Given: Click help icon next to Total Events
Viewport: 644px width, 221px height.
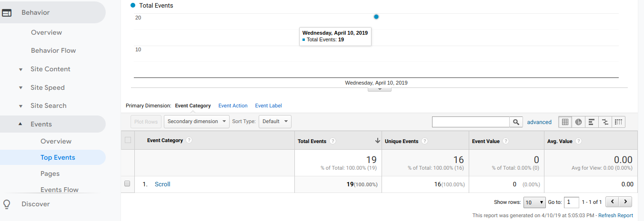Looking at the screenshot, I should (x=333, y=141).
